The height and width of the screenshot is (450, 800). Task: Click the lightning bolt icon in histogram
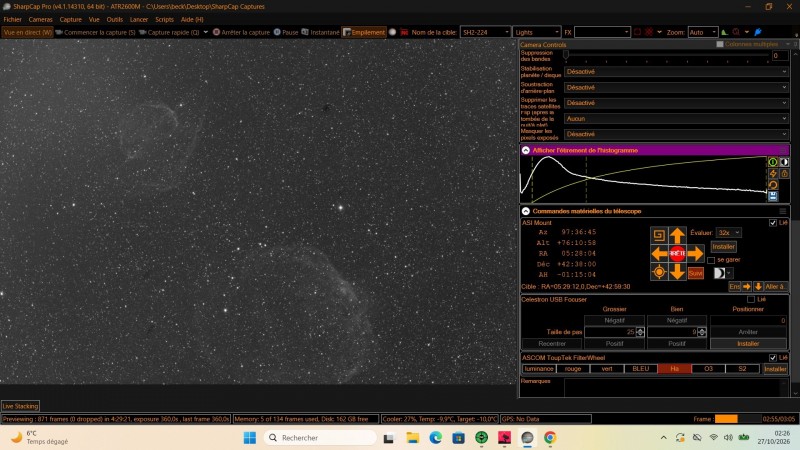click(773, 173)
